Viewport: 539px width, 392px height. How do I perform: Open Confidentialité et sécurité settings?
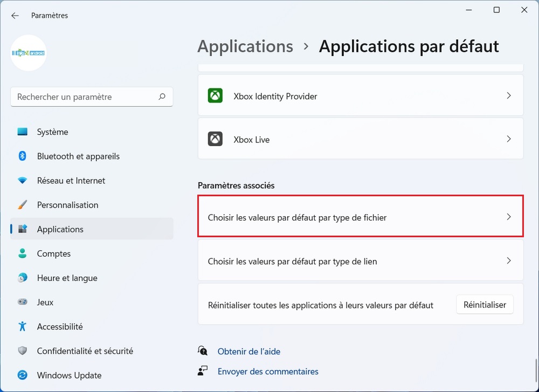[92, 351]
